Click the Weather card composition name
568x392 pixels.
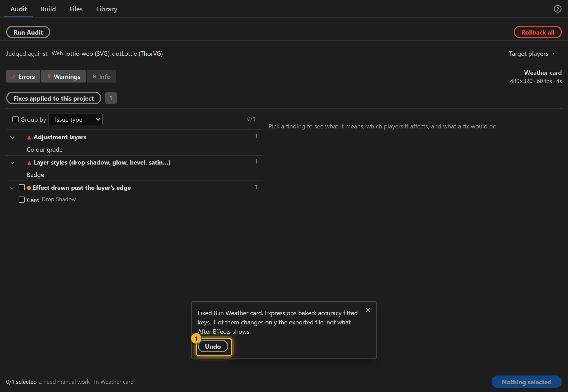pyautogui.click(x=543, y=73)
